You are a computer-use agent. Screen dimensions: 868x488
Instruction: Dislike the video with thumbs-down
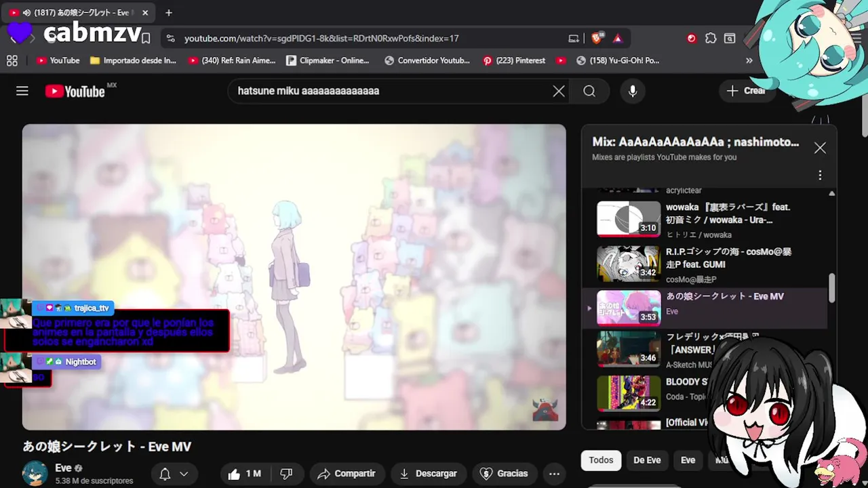[x=286, y=474]
